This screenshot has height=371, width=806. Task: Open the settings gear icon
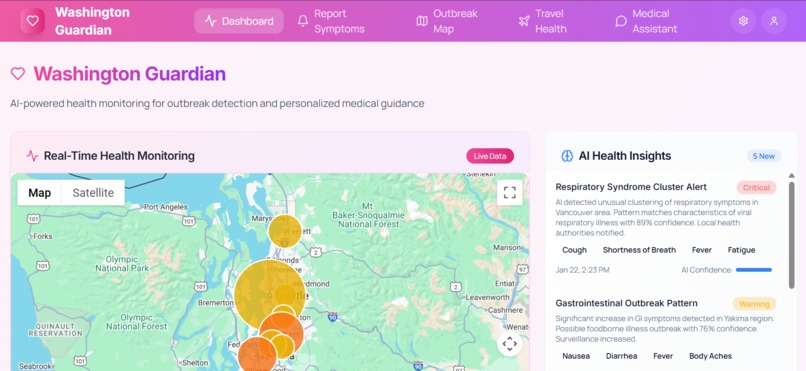tap(743, 21)
